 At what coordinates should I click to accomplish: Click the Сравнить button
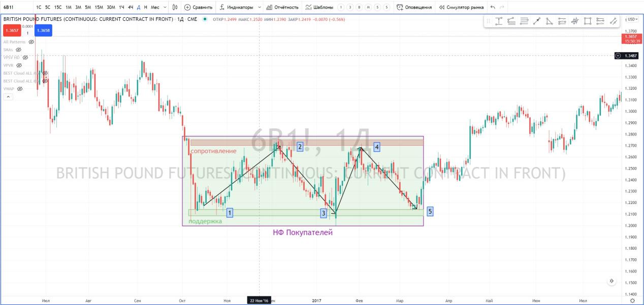tap(198, 8)
